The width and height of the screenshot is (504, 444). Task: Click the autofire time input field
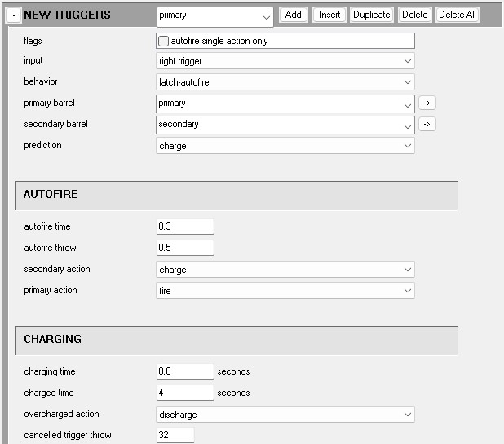pyautogui.click(x=184, y=226)
